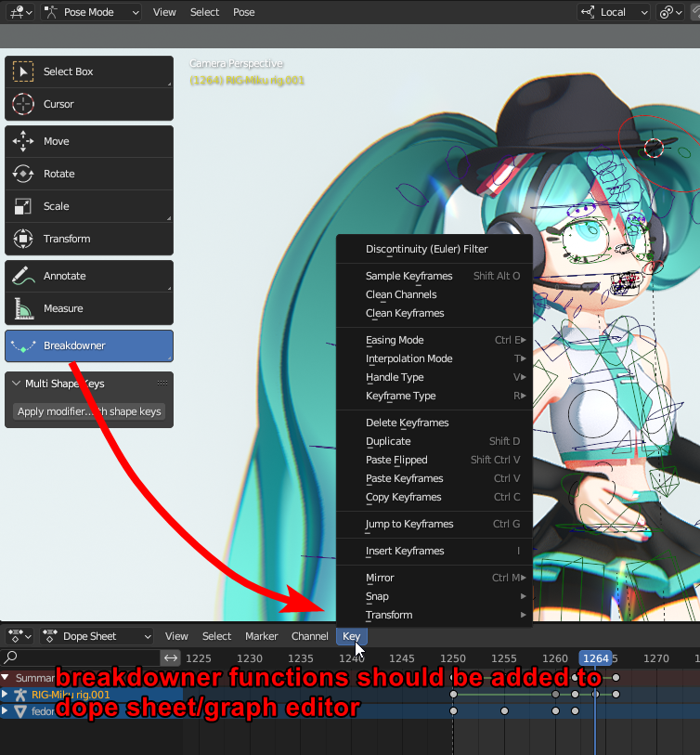The height and width of the screenshot is (755, 700).
Task: Click the channel search field
Action: tap(81, 657)
